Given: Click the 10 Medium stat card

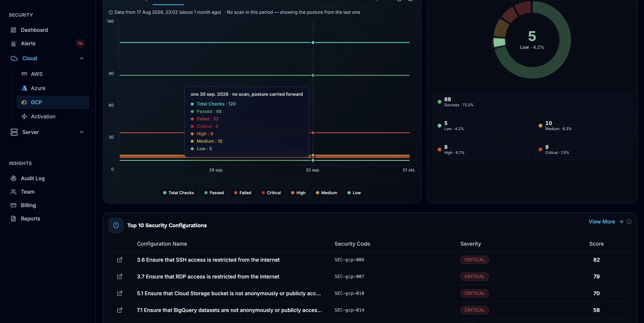Looking at the screenshot, I should pyautogui.click(x=582, y=126).
